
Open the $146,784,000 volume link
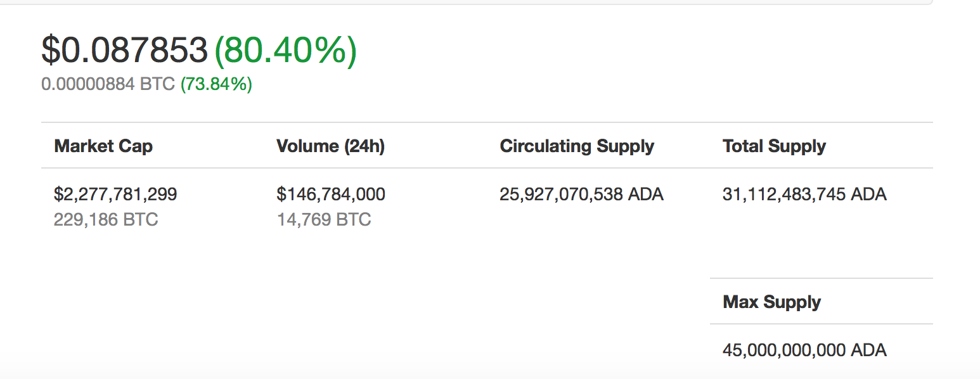click(331, 194)
